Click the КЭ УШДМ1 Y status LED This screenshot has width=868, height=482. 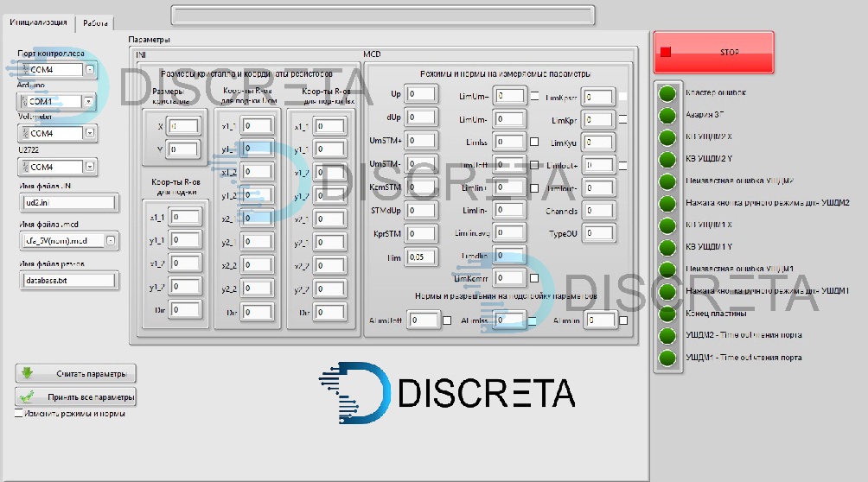click(x=667, y=248)
